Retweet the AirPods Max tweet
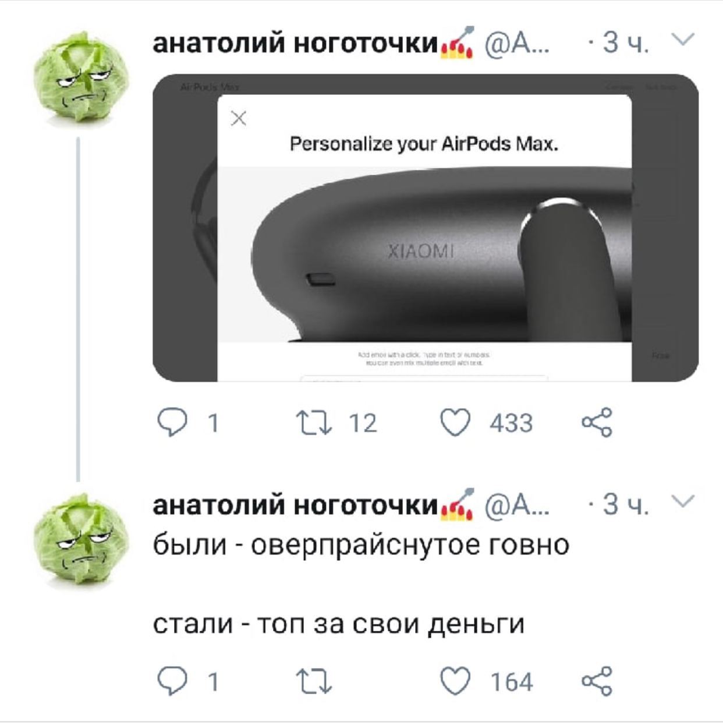Screen dimensions: 723x728 point(314,422)
